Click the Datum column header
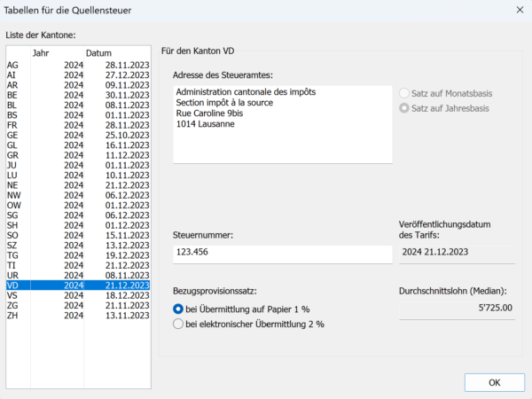This screenshot has height=399, width=532. tap(117, 53)
